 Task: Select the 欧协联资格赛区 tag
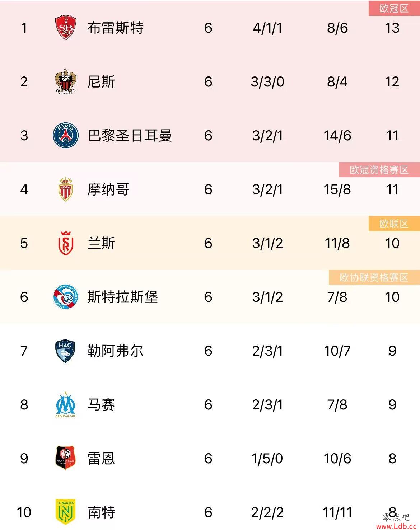374,277
